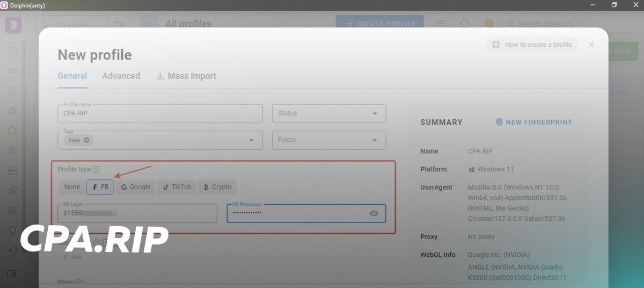This screenshot has width=644, height=288.
Task: Click the All profiles heading
Action: tap(188, 24)
